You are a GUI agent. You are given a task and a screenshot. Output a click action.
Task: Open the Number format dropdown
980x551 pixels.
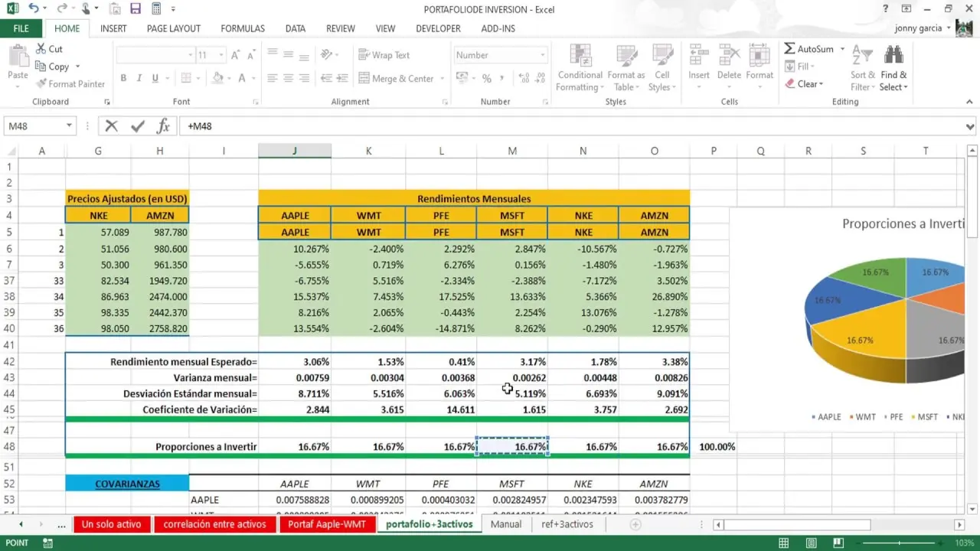coord(543,55)
